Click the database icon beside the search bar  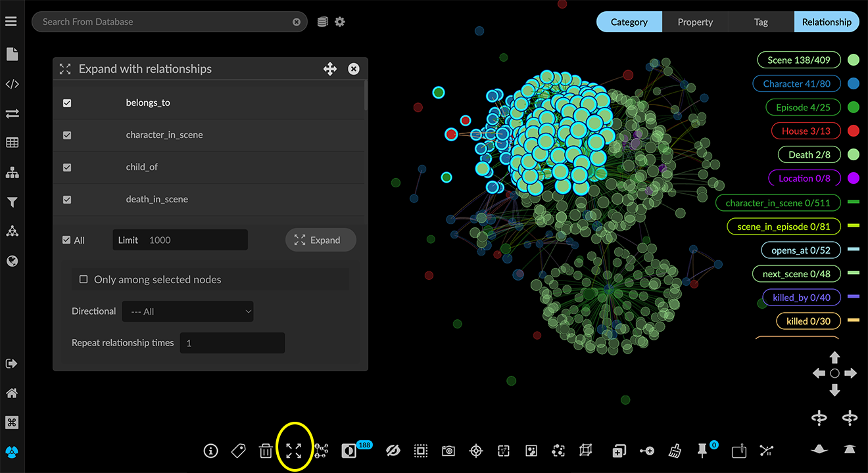tap(322, 22)
